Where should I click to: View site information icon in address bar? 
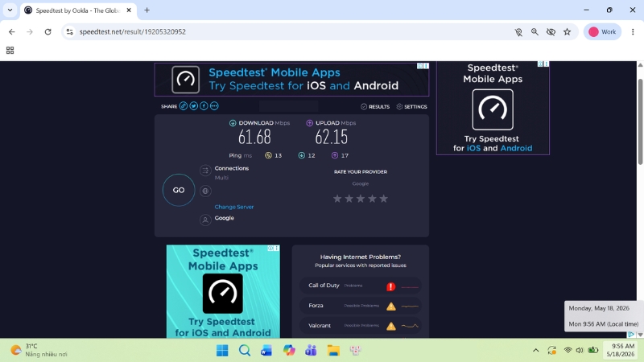pos(69,31)
